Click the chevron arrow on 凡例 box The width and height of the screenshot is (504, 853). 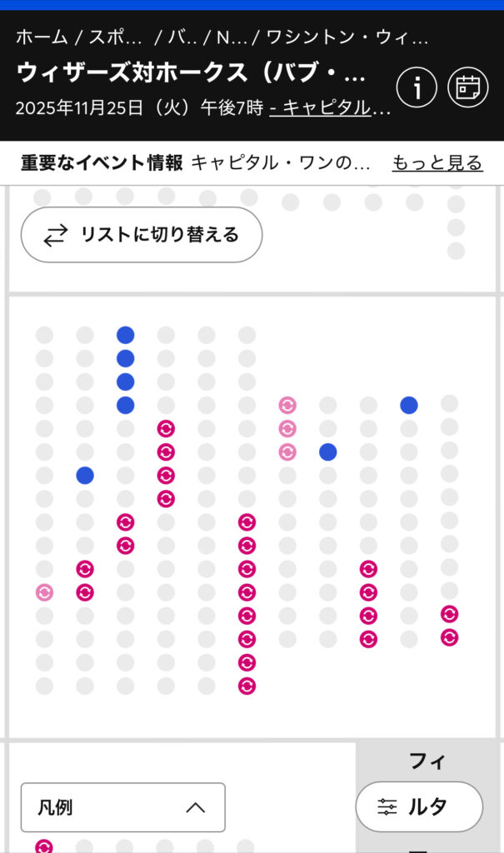point(195,806)
